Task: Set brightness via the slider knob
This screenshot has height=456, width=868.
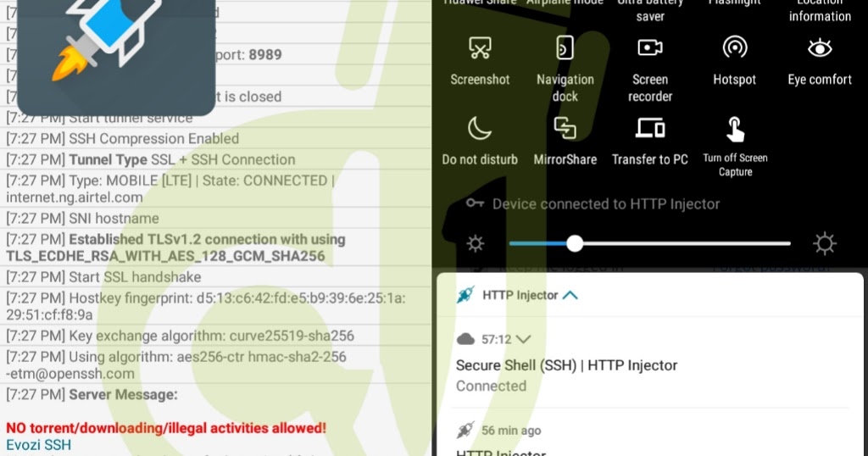Action: point(575,243)
